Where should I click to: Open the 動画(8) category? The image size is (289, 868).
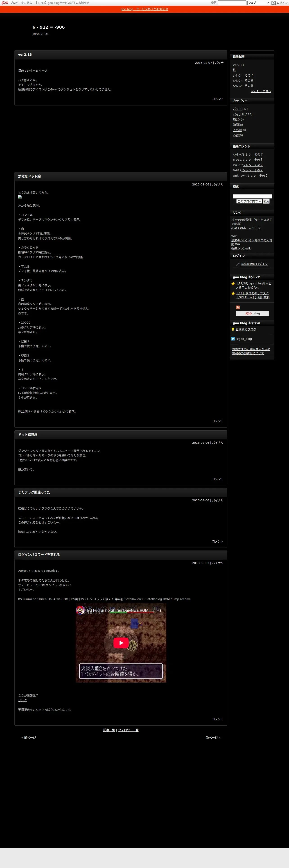pyautogui.click(x=236, y=125)
